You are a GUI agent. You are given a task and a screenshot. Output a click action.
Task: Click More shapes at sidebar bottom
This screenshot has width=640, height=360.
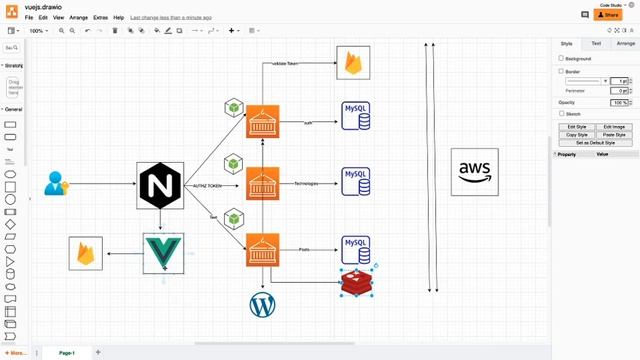(x=16, y=353)
